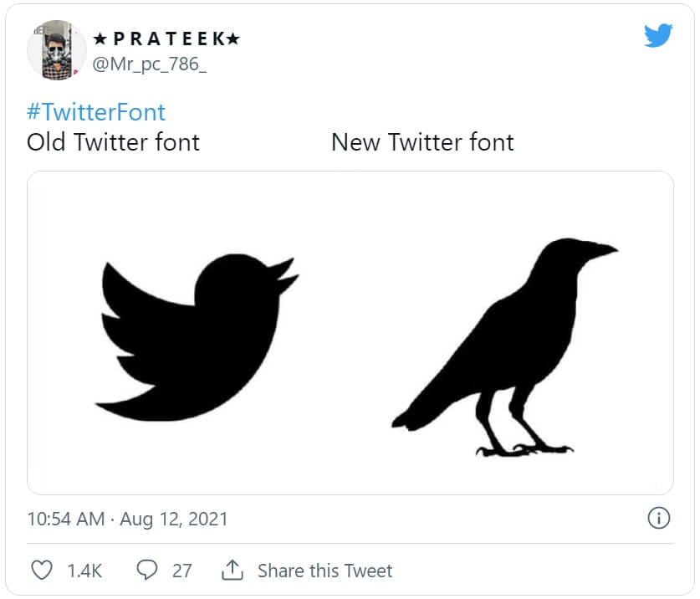Image resolution: width=700 pixels, height=599 pixels.
Task: Click the 27 replies count
Action: (x=181, y=571)
